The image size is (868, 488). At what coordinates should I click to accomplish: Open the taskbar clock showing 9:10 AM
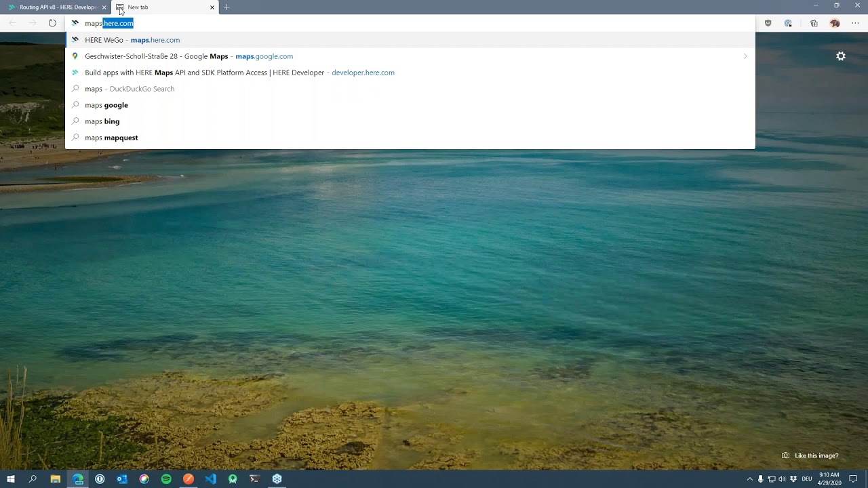tap(829, 479)
